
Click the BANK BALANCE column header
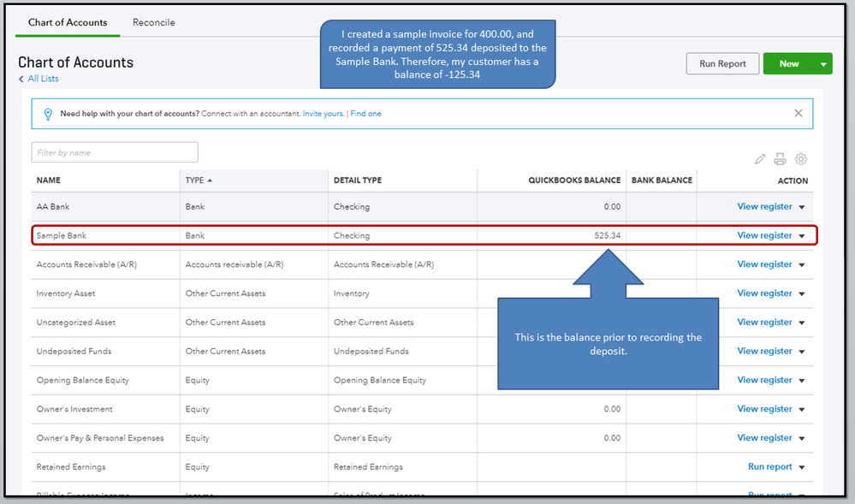pos(662,181)
